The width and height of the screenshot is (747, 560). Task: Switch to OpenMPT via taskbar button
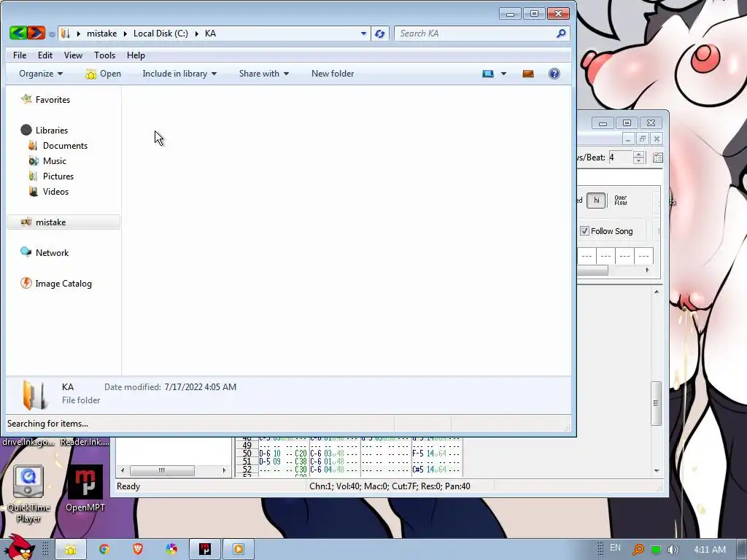click(x=205, y=550)
